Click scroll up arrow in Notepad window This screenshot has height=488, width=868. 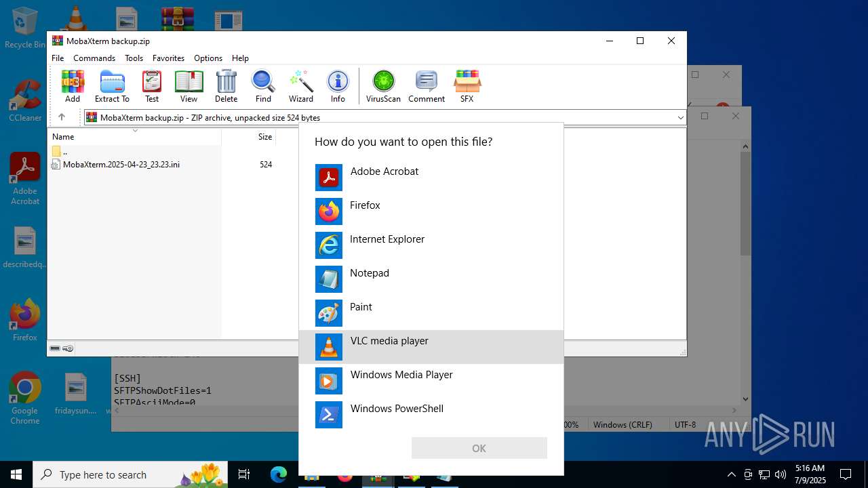click(x=745, y=146)
